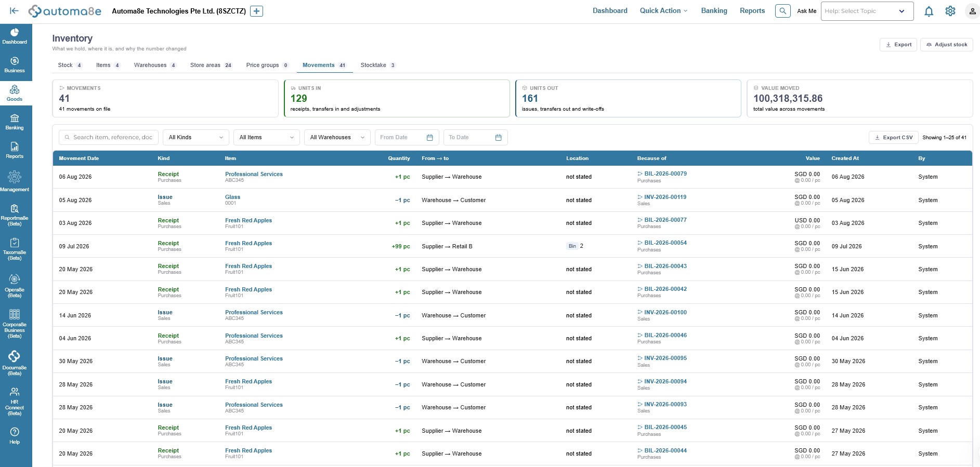Click the 'Supplier → Retail B' cell

point(447,246)
